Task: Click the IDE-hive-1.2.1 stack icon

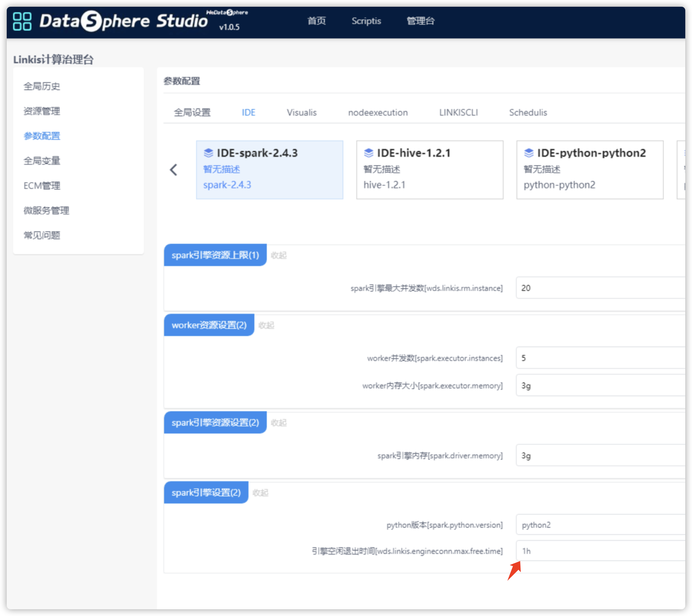Action: pos(368,153)
